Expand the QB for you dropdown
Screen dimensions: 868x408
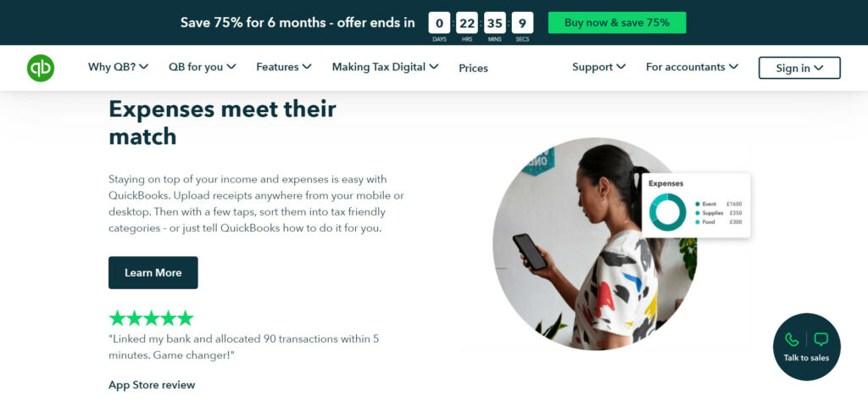coord(202,67)
